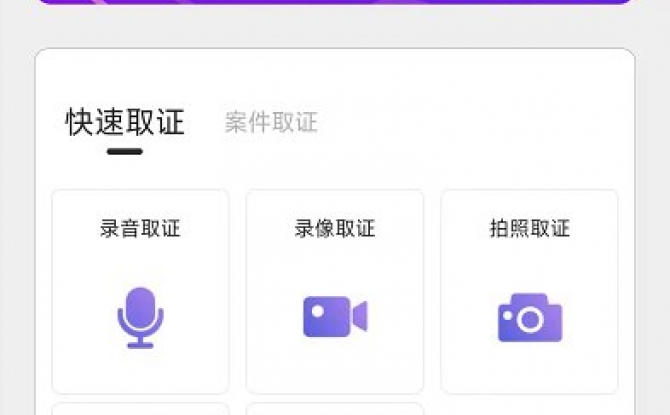Select the 拍照取证 label

click(530, 228)
